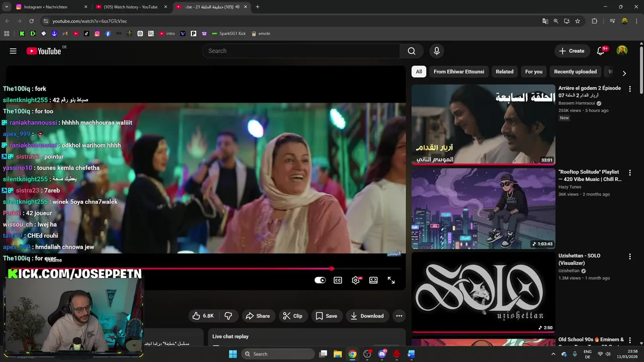Select the From Elhiwar Ettounsi chip

(x=459, y=71)
